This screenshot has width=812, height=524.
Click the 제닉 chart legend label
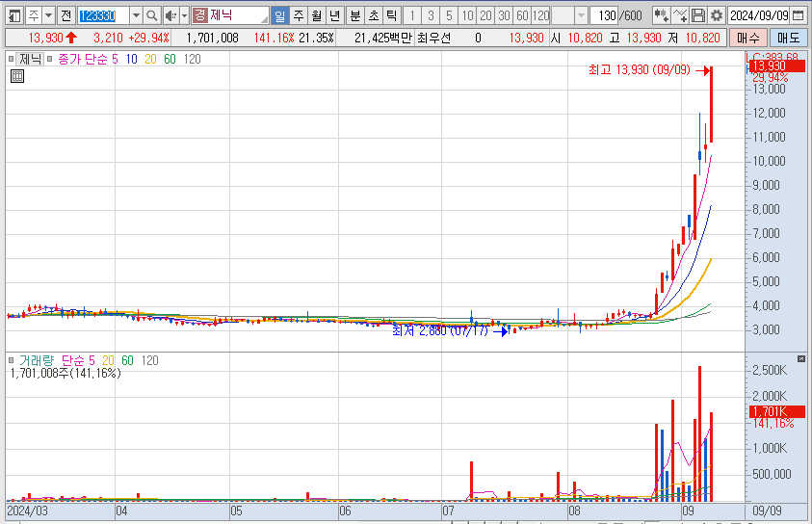tap(31, 59)
